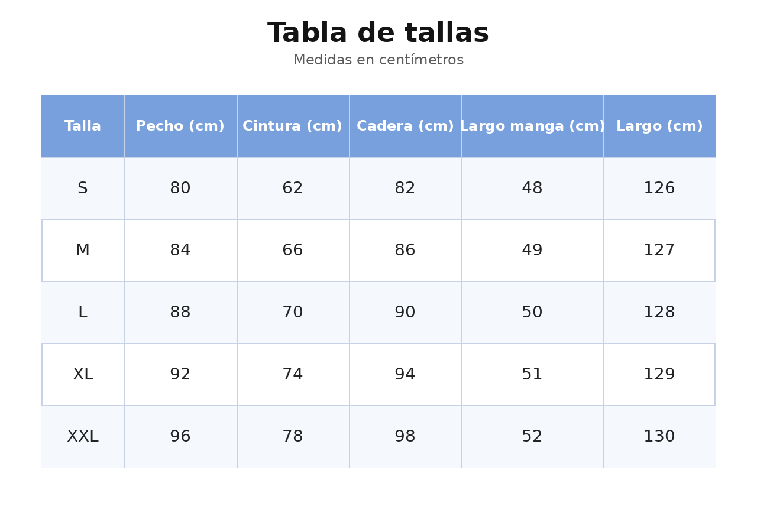Click hip value 90 in the L row
Viewport: 757px width, 532px height.
(405, 313)
